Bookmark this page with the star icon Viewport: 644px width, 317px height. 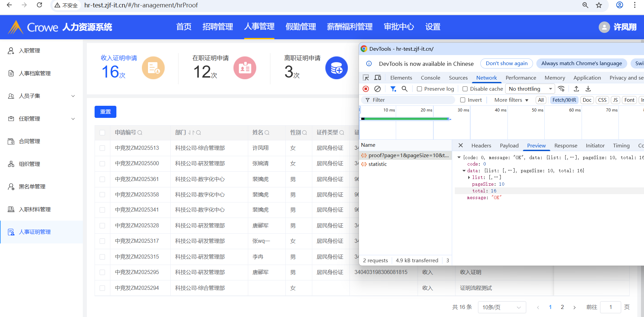(x=599, y=5)
